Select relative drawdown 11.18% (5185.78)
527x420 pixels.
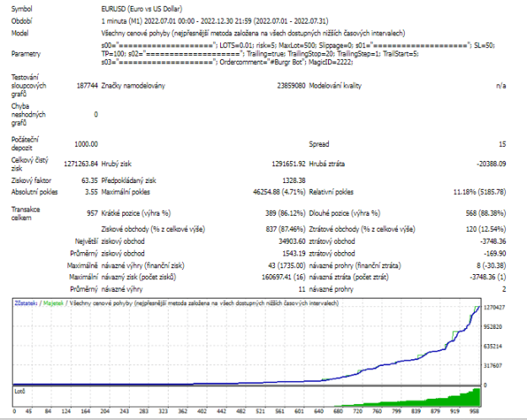[x=480, y=192]
